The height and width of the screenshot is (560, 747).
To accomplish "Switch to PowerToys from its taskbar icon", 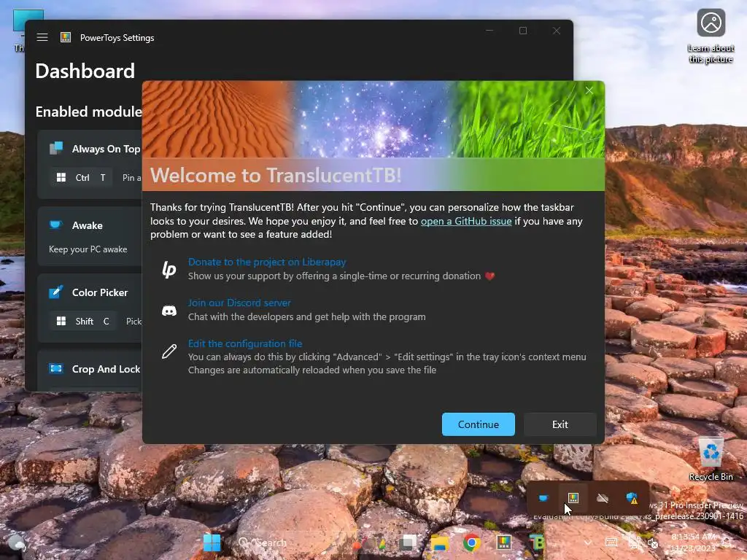I will point(504,542).
